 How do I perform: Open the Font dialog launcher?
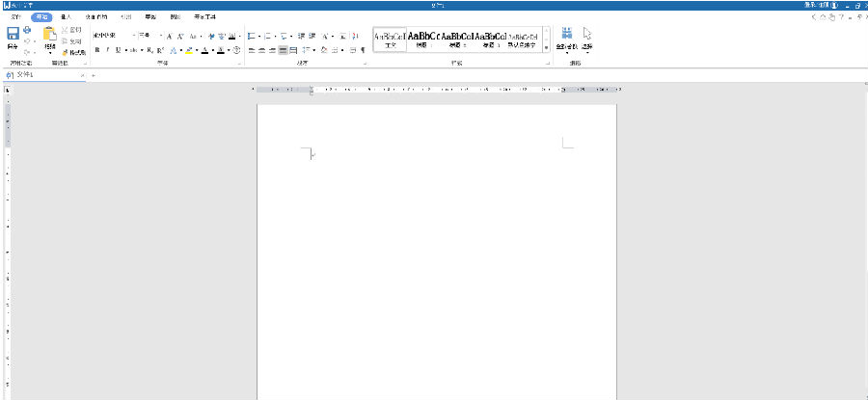coord(240,65)
